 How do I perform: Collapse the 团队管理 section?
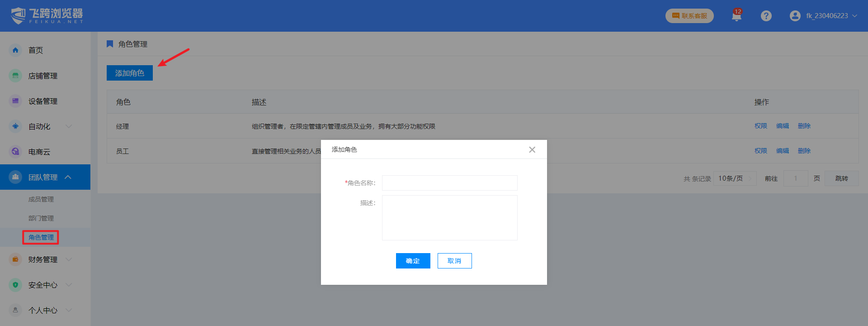tap(68, 177)
